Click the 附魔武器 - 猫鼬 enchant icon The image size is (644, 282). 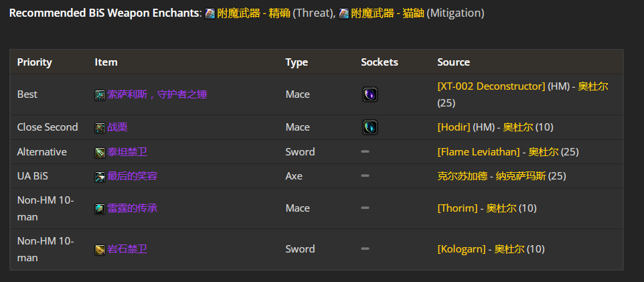(344, 13)
